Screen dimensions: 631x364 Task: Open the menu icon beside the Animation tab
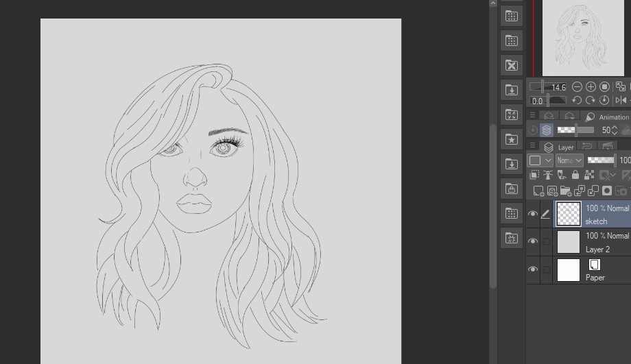click(x=532, y=115)
